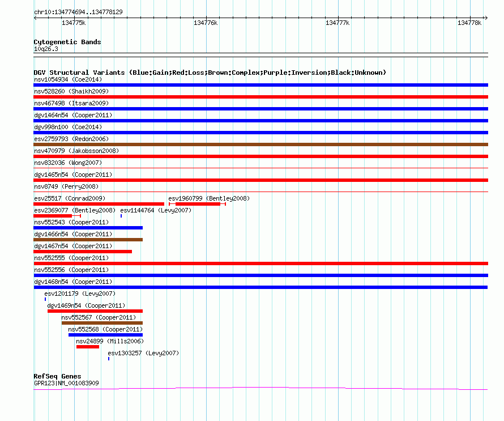Click the blue bar under nsv1054934

[x=260, y=85]
